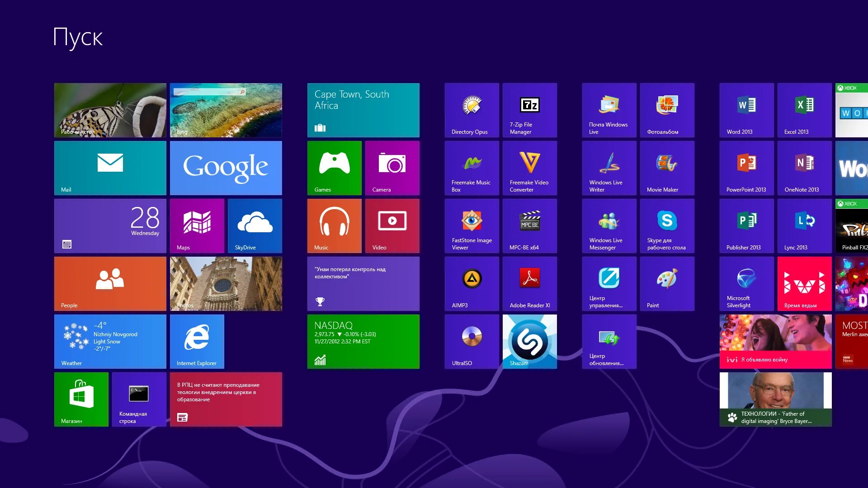Launch Skype for desktop tile
Image resolution: width=868 pixels, height=488 pixels.
pyautogui.click(x=667, y=226)
